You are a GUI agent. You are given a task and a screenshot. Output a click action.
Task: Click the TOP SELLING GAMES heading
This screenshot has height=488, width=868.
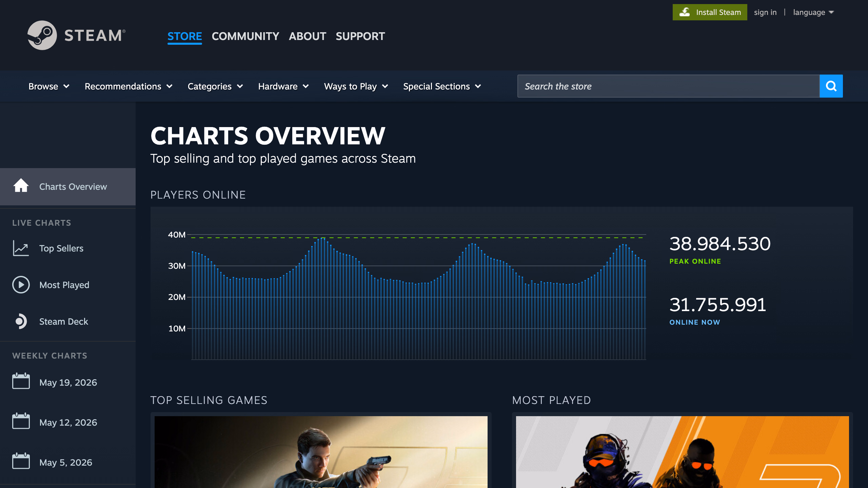click(209, 400)
